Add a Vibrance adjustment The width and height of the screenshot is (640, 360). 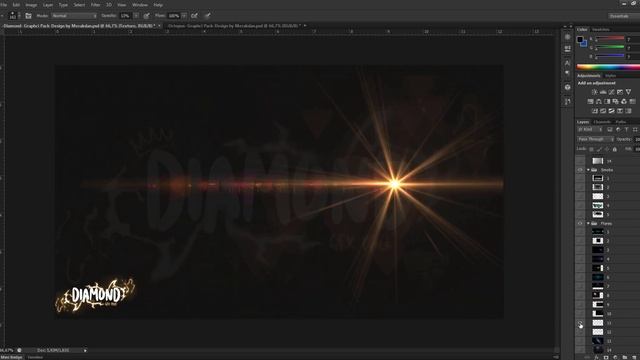(629, 92)
